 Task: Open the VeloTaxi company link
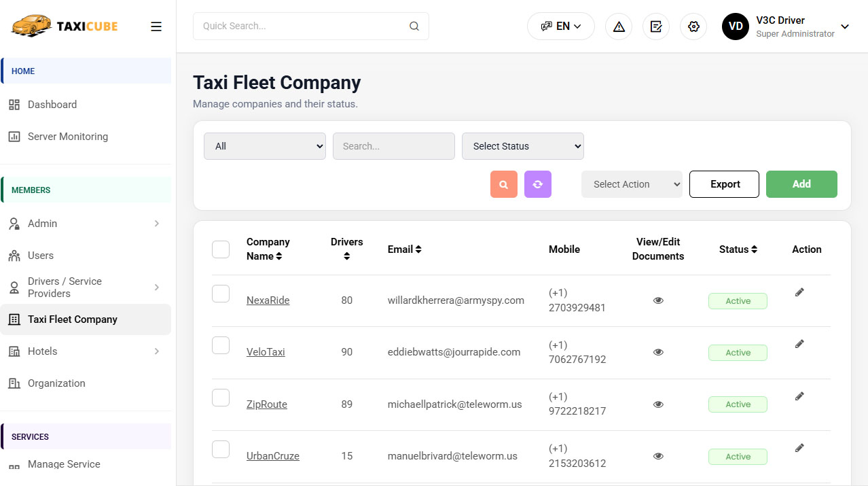[266, 352]
